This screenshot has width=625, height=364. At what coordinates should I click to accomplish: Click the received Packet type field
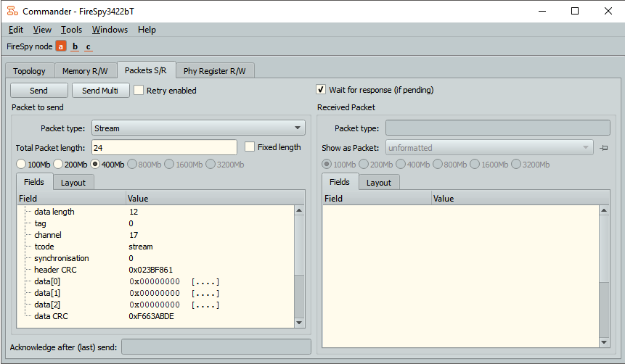pos(498,128)
